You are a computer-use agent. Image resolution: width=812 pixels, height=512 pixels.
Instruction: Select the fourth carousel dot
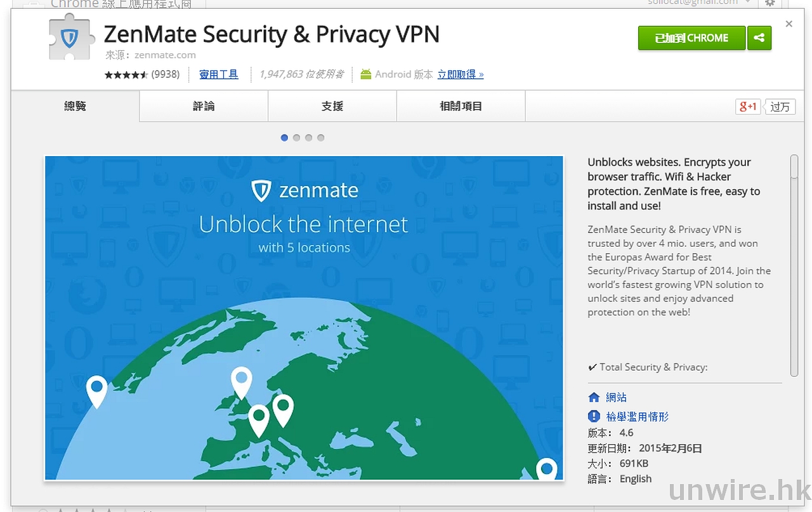coord(321,138)
